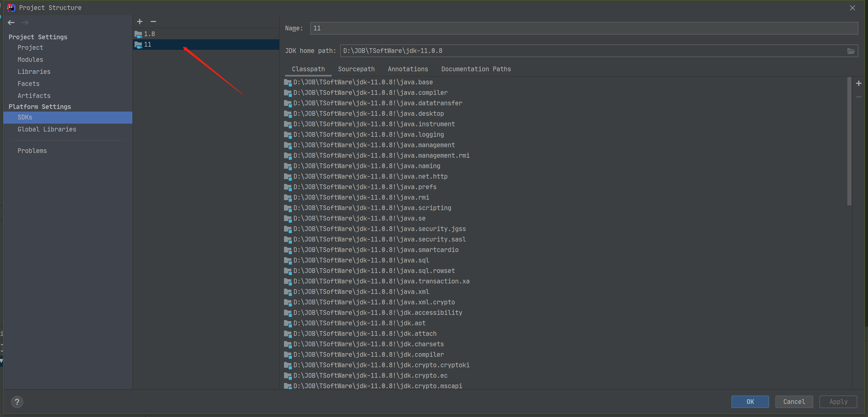Image resolution: width=868 pixels, height=417 pixels.
Task: Click the forward navigation arrow
Action: 25,22
